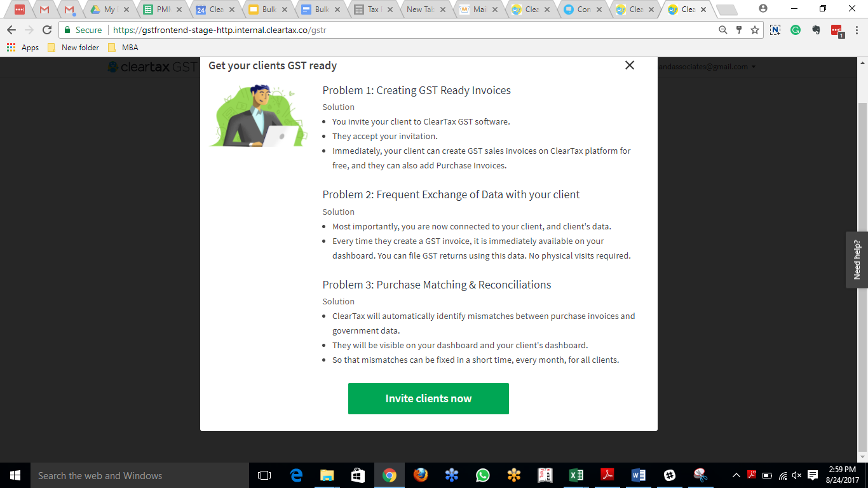Open Excel from the taskbar
This screenshot has width=868, height=488.
pos(576,475)
